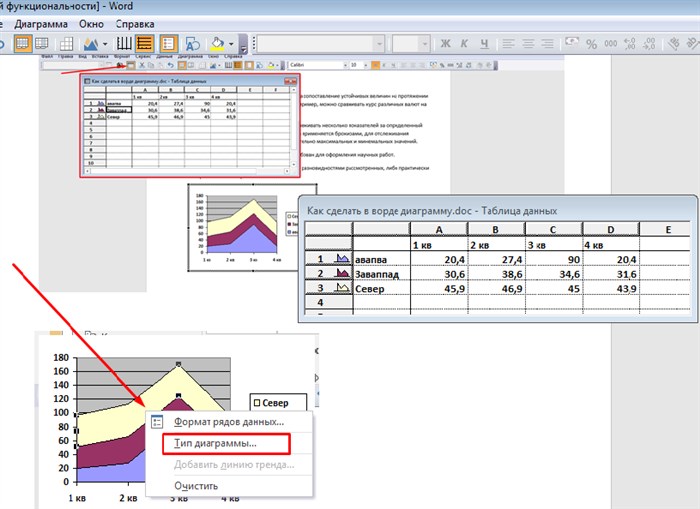Click inside the font name box
Image resolution: width=700 pixels, height=509 pixels.
[316, 44]
